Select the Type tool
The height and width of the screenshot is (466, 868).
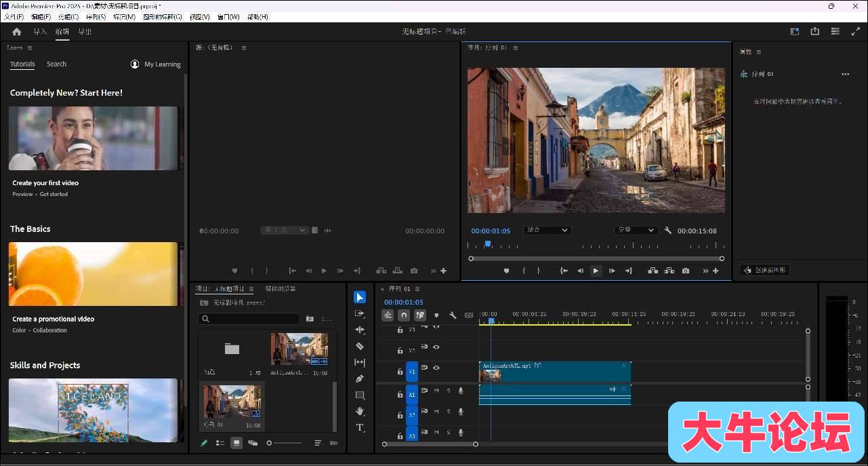coord(360,427)
